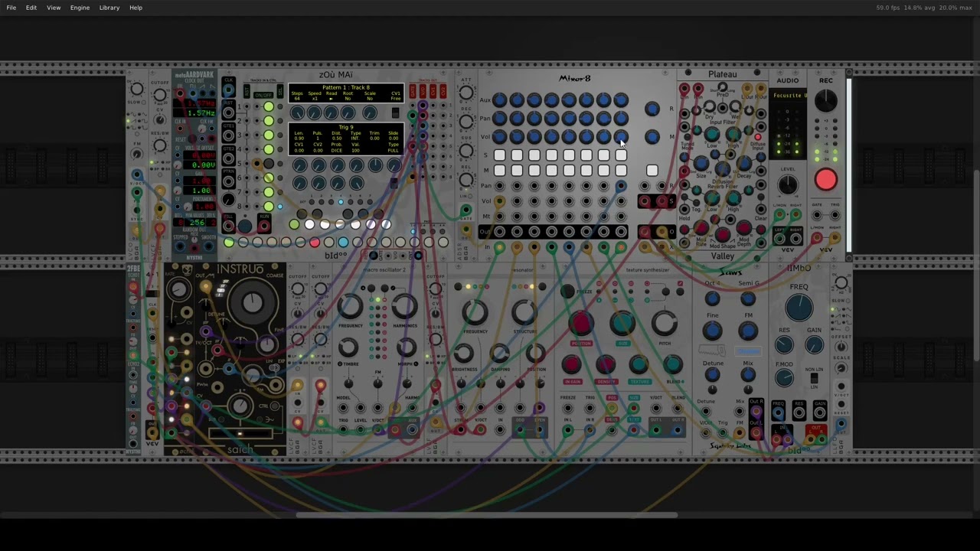The image size is (980, 551).
Task: Flip the NON LIN switch on IIMbO
Action: [814, 380]
